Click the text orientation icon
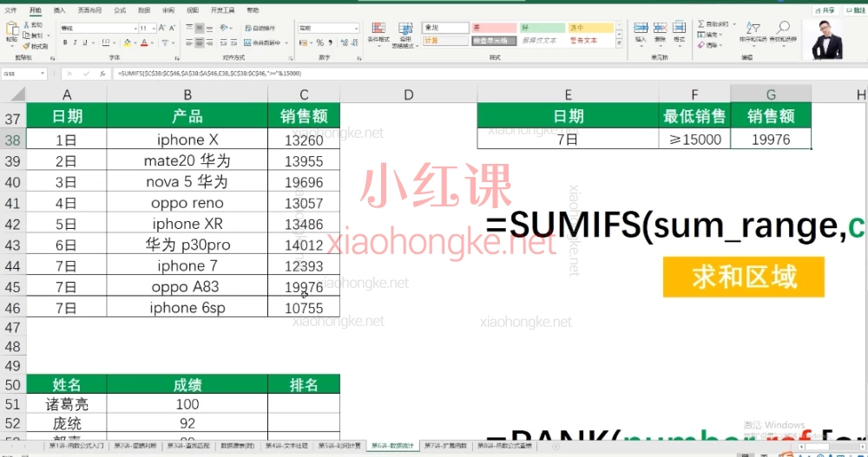Viewport: 868px width, 457px height. [x=224, y=28]
